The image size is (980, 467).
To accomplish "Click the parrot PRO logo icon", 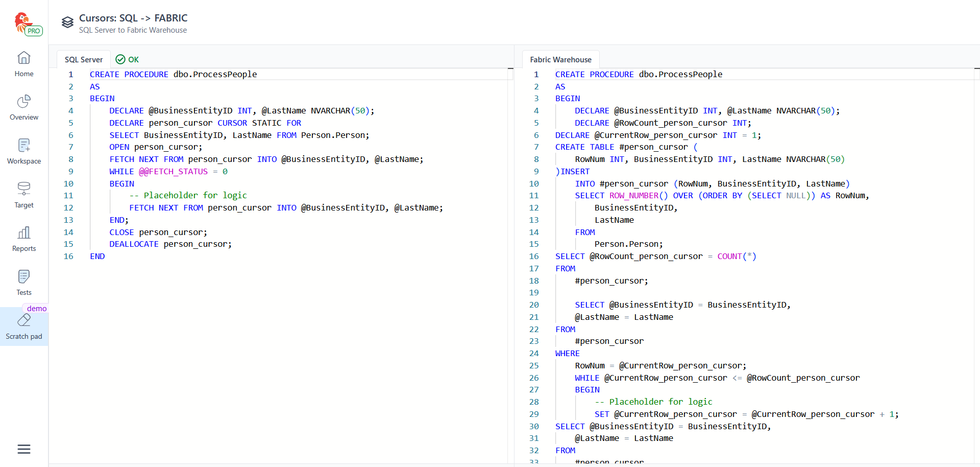I will click(24, 23).
